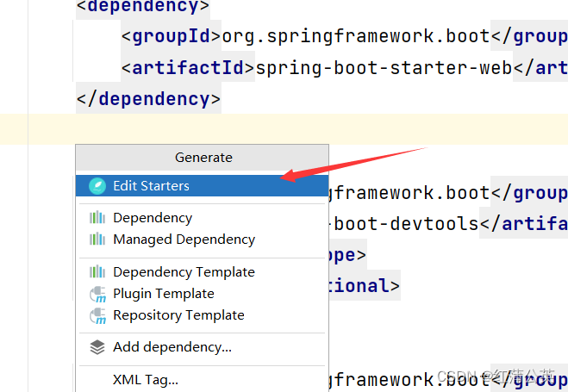The height and width of the screenshot is (392, 568).
Task: Click spring-boot-starter-web artifactId text
Action: coord(384,68)
